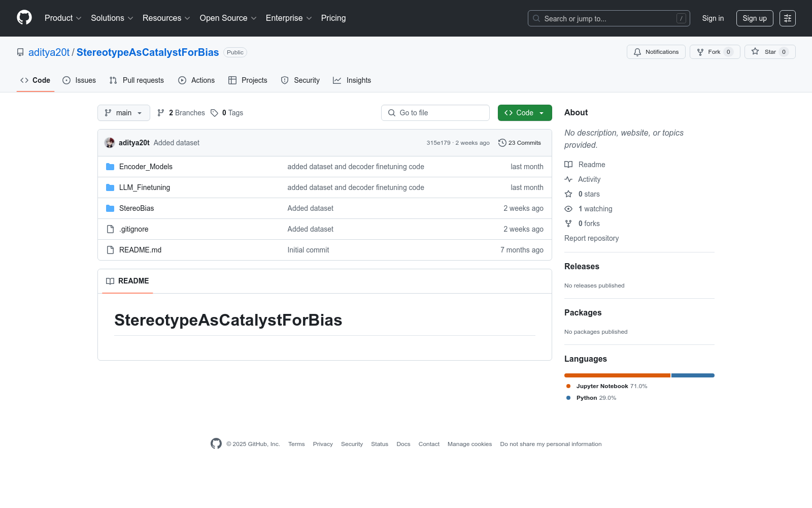Click the Pricing link in header
Screen dimensions: 812x508
[x=333, y=18]
